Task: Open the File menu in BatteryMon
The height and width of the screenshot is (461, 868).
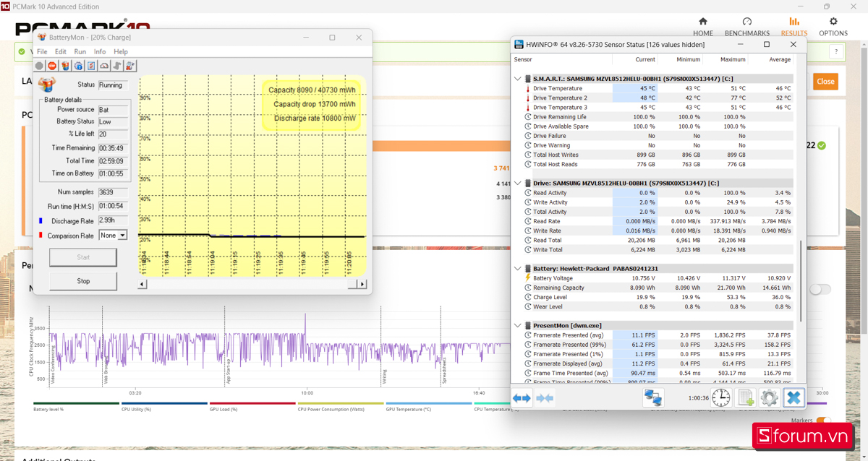Action: [42, 51]
